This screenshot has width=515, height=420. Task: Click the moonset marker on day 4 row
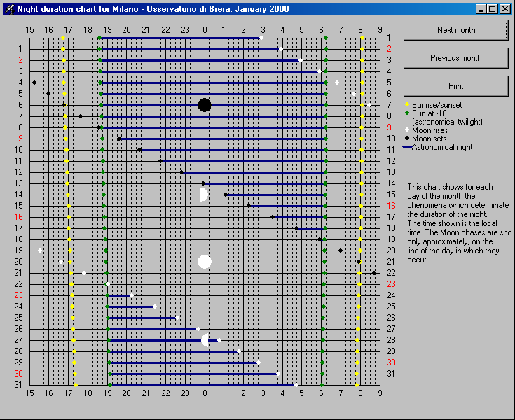point(34,83)
